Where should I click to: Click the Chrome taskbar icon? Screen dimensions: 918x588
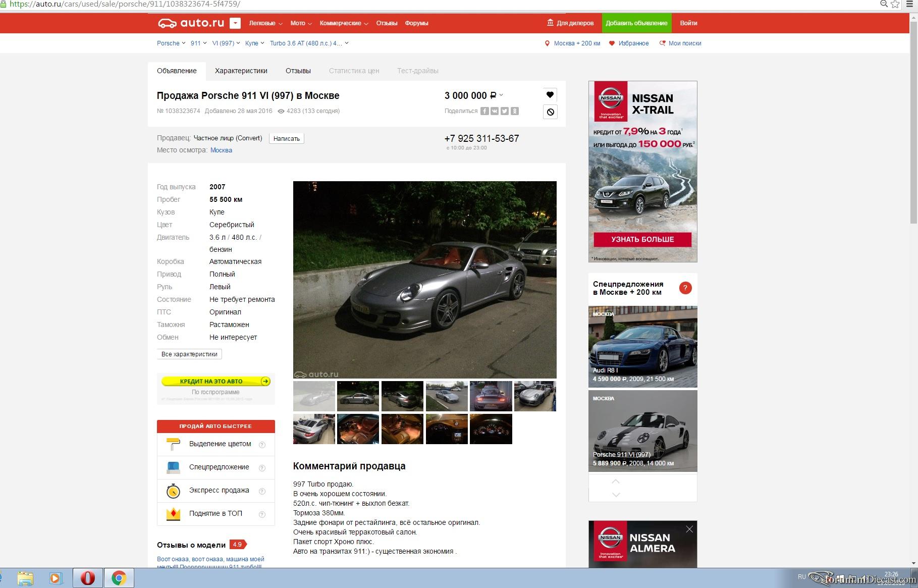click(x=119, y=578)
